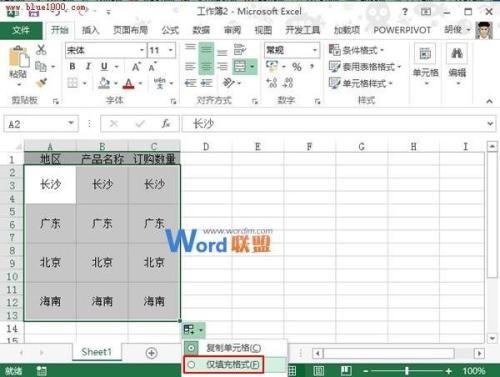Image resolution: width=500 pixels, height=377 pixels.
Task: Apply Italic formatting to the selection
Action: pos(88,66)
